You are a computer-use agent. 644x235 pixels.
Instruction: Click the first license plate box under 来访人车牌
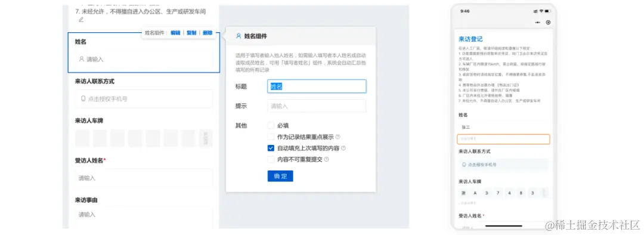tap(82, 138)
